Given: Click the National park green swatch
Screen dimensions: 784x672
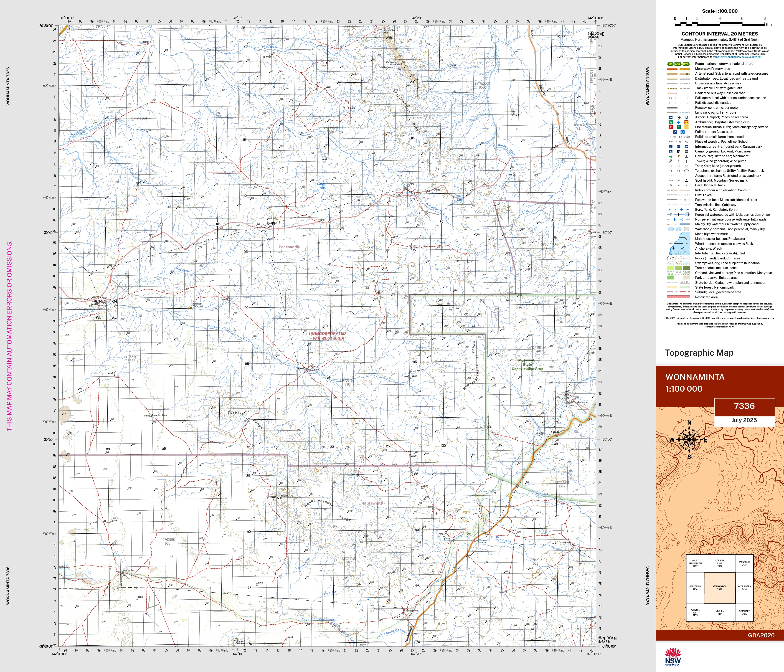Looking at the screenshot, I should [685, 288].
